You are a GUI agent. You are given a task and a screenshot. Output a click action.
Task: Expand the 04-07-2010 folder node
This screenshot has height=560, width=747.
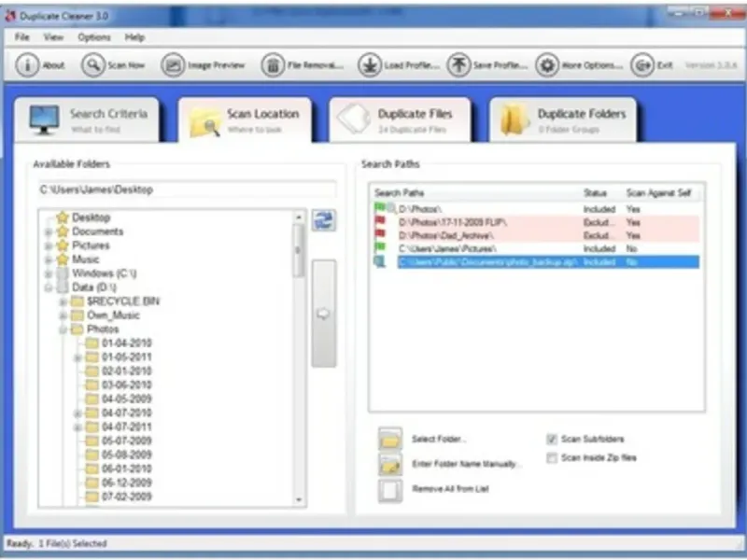click(78, 413)
